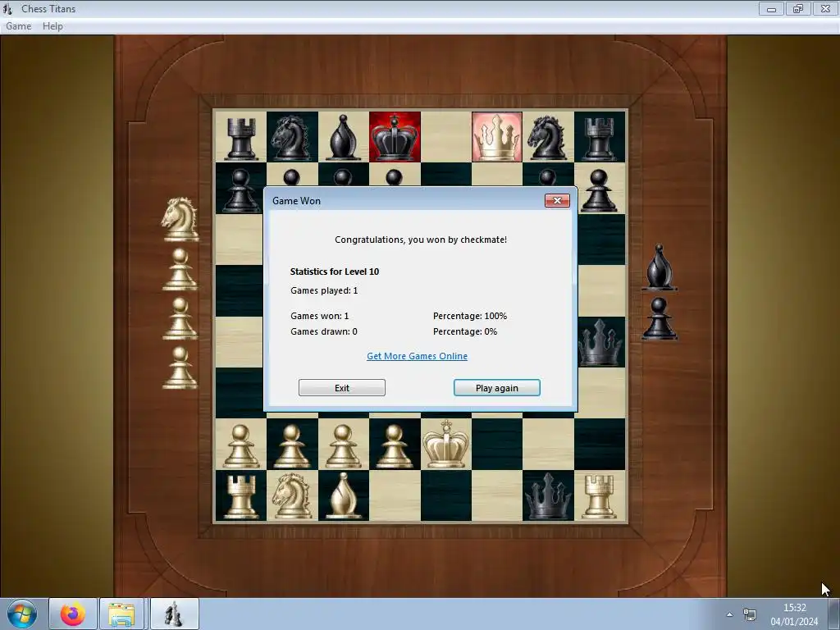Open the Get More Games Online link
Image resolution: width=840 pixels, height=630 pixels.
[x=417, y=356]
